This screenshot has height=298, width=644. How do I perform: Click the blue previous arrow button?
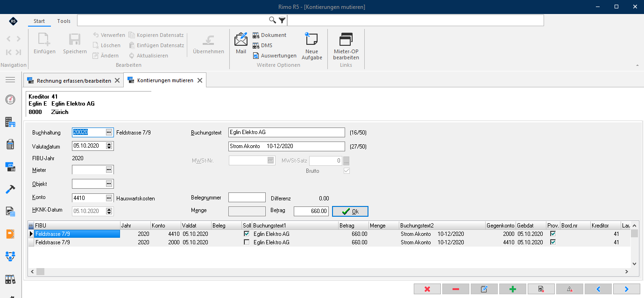(x=598, y=289)
